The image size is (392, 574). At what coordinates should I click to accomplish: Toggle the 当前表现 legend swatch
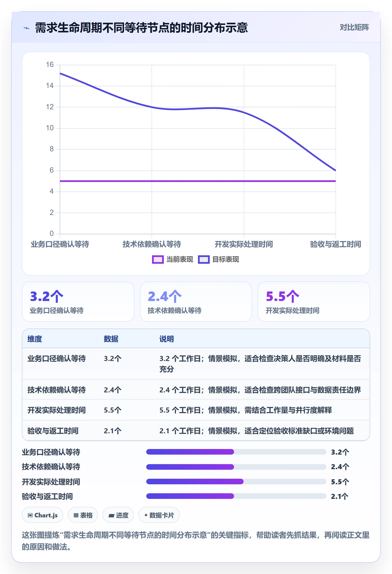click(x=158, y=260)
